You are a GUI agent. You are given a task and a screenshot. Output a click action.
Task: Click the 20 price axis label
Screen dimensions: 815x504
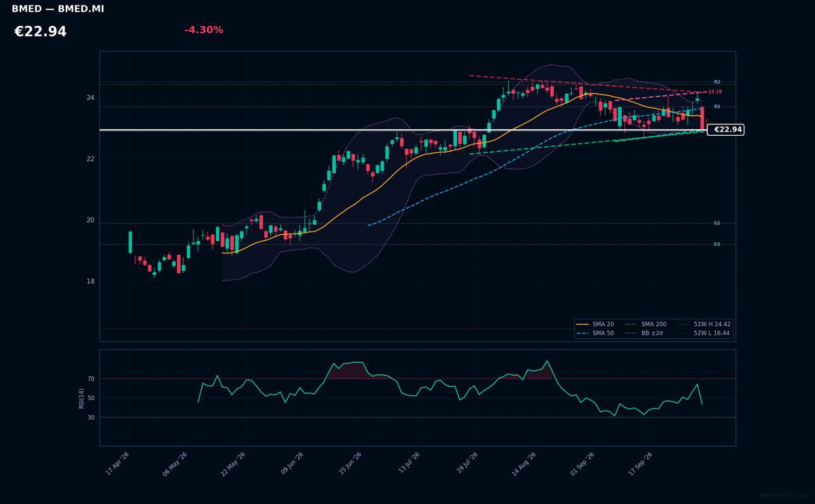coord(90,220)
